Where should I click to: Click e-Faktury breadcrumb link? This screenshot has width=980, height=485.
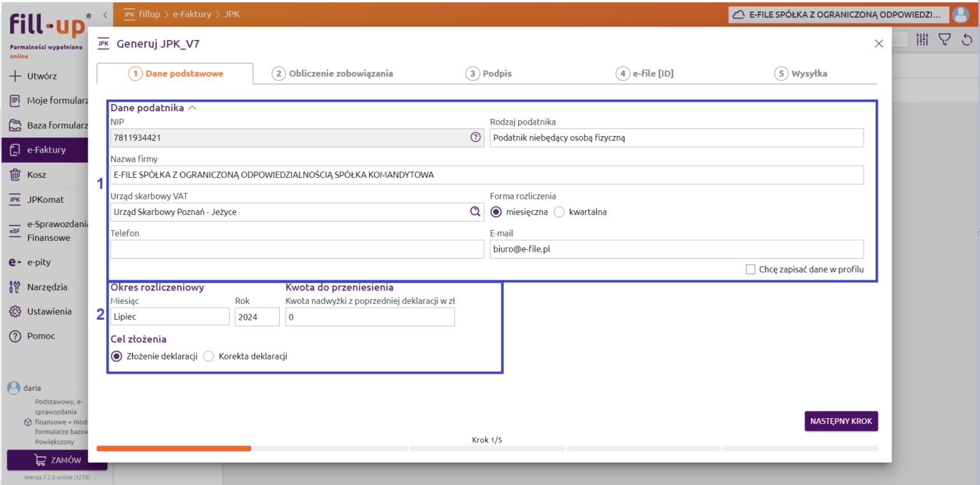pos(193,14)
